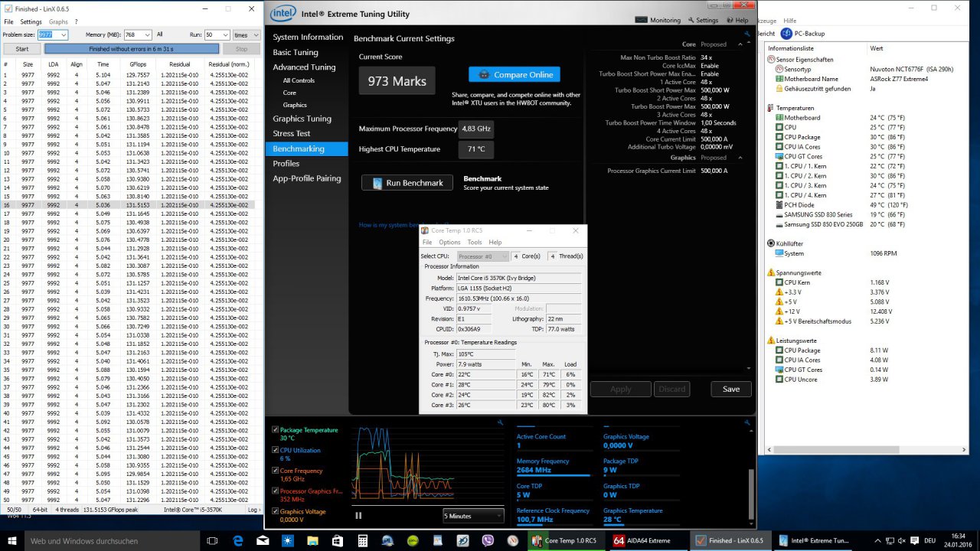Go to XTU Stress Test section

pos(292,133)
